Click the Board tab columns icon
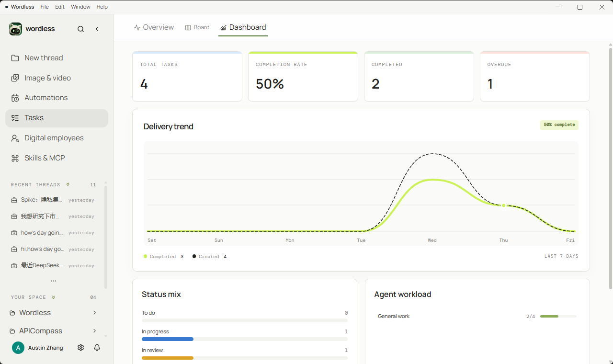The image size is (613, 364). pos(188,28)
